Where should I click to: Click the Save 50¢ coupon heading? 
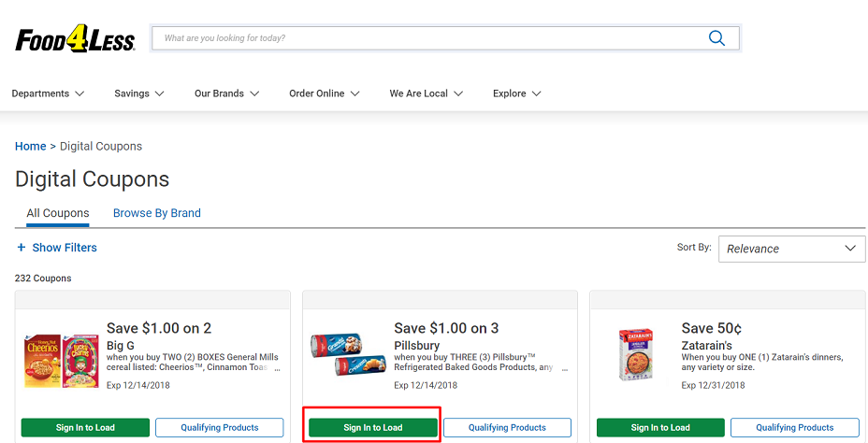tap(712, 328)
